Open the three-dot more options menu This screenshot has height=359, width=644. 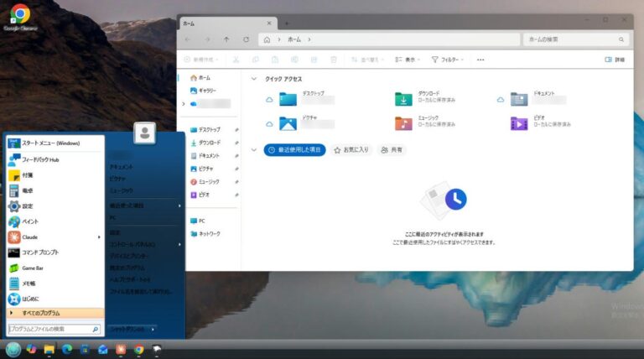point(480,60)
